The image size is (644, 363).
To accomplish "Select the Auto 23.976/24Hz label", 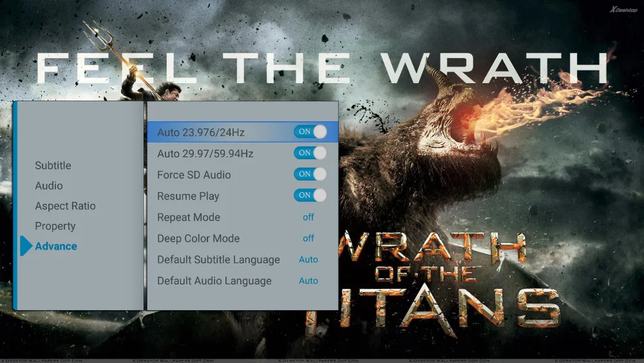I will pos(201,132).
